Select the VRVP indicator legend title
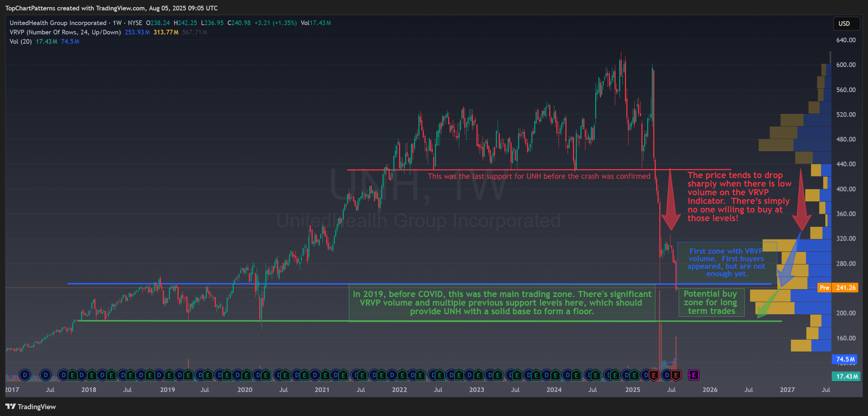The width and height of the screenshot is (868, 416). [65, 32]
